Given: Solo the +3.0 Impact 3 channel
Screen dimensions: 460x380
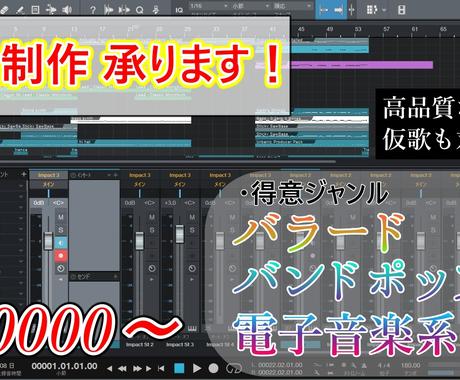Looking at the screenshot, I should 192,230.
